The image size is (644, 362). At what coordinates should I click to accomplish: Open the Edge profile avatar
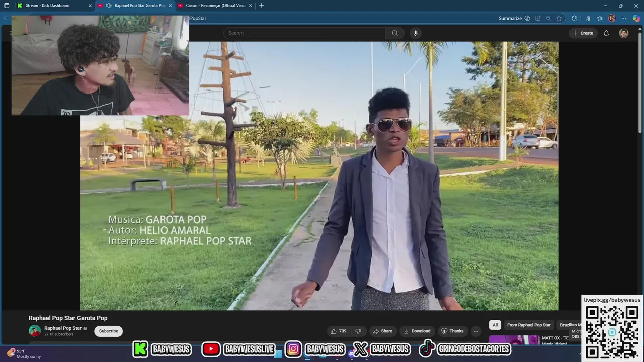click(x=612, y=18)
